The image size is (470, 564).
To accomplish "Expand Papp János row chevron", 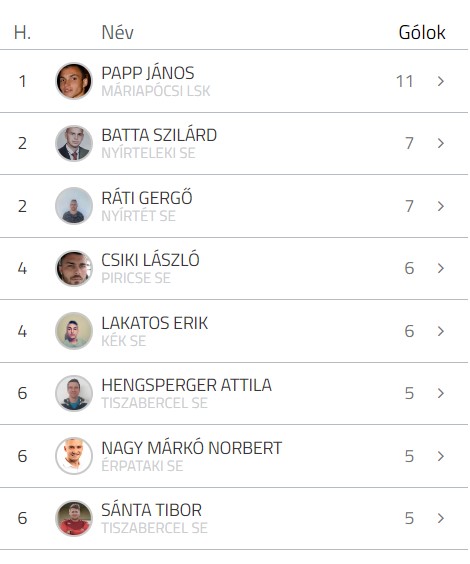I will pos(441,81).
